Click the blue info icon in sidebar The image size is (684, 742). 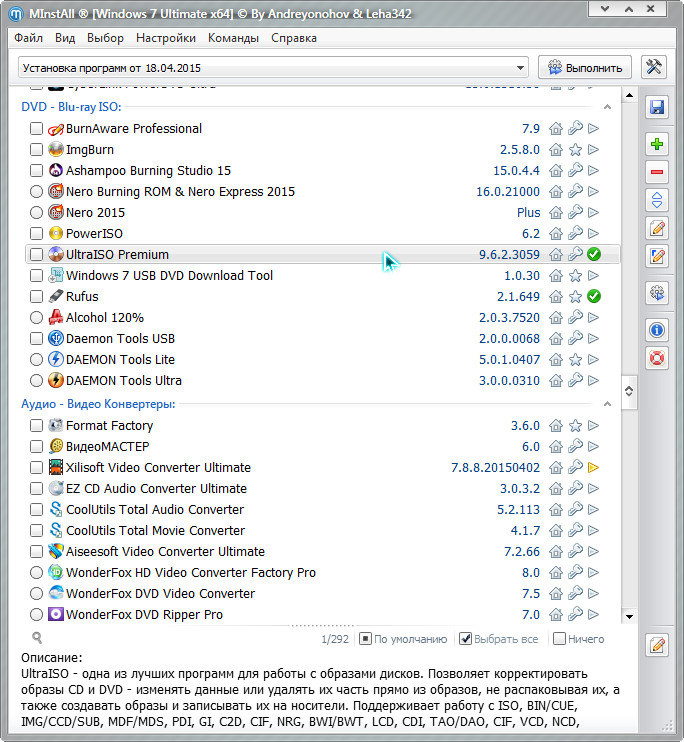point(657,330)
